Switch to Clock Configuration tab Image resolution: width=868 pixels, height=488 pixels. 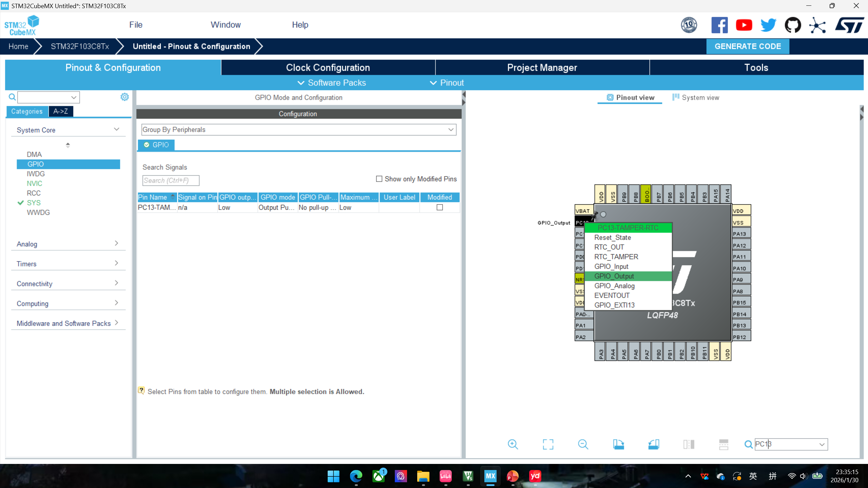pyautogui.click(x=328, y=67)
